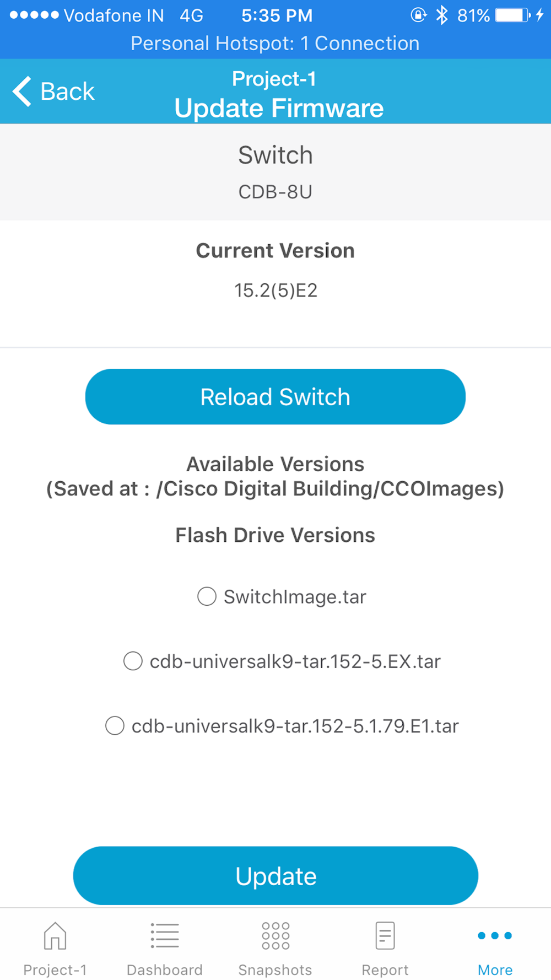Tap the battery indicator icon
The image size is (551, 980).
tap(512, 15)
